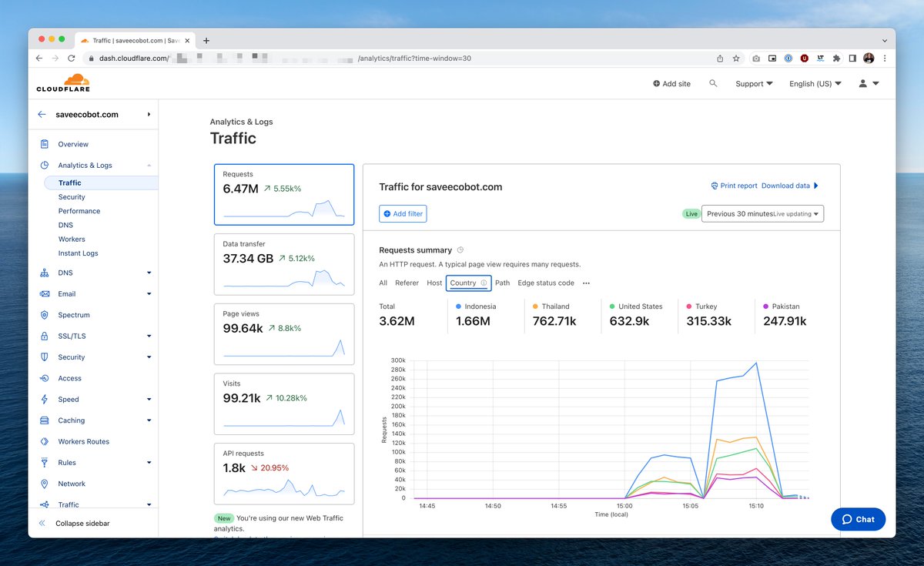Click the Workers Routes diamond icon
924x566 pixels.
44,441
